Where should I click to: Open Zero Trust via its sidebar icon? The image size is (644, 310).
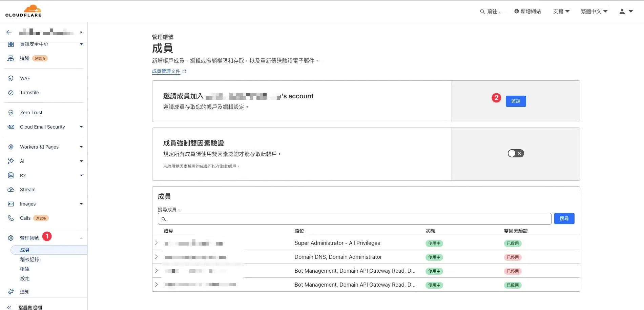tap(11, 113)
